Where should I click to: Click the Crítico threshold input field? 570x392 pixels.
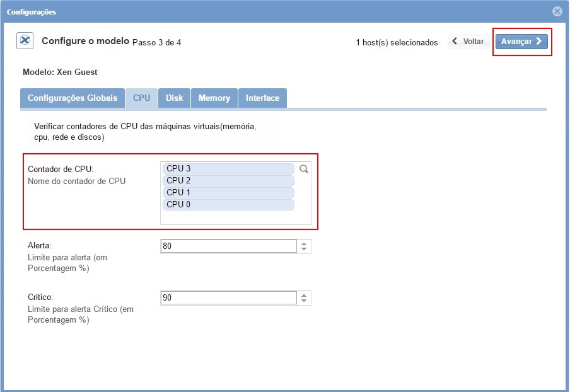[228, 298]
